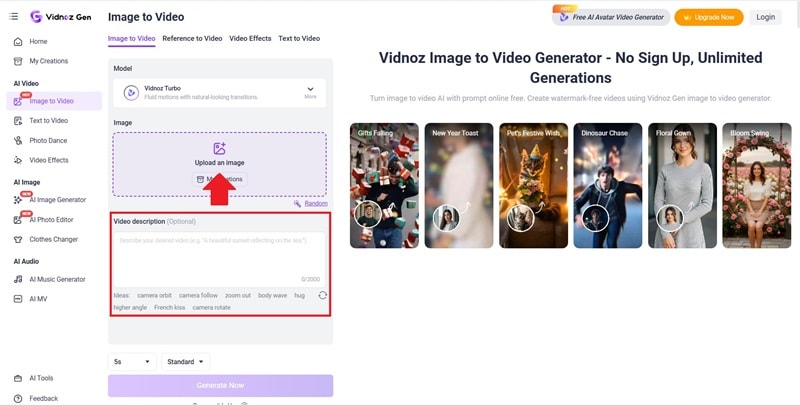Click the My Creations archive icon
The width and height of the screenshot is (800, 405).
[18, 61]
